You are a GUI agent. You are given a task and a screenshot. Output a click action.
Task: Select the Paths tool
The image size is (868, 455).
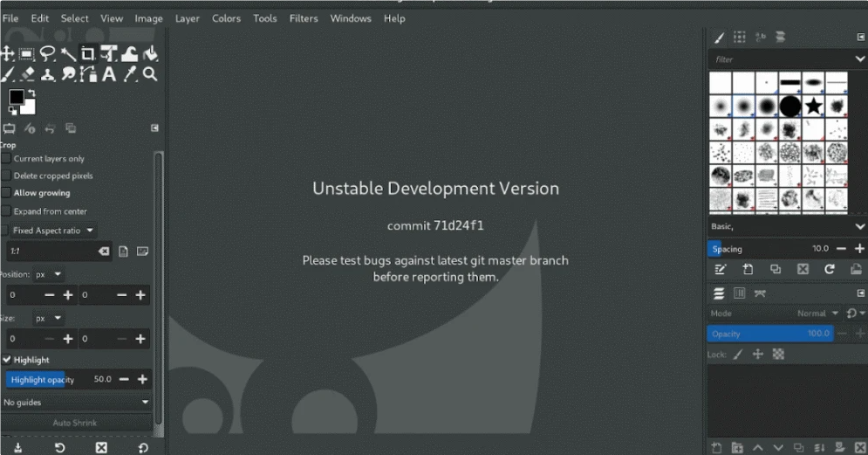click(x=88, y=74)
